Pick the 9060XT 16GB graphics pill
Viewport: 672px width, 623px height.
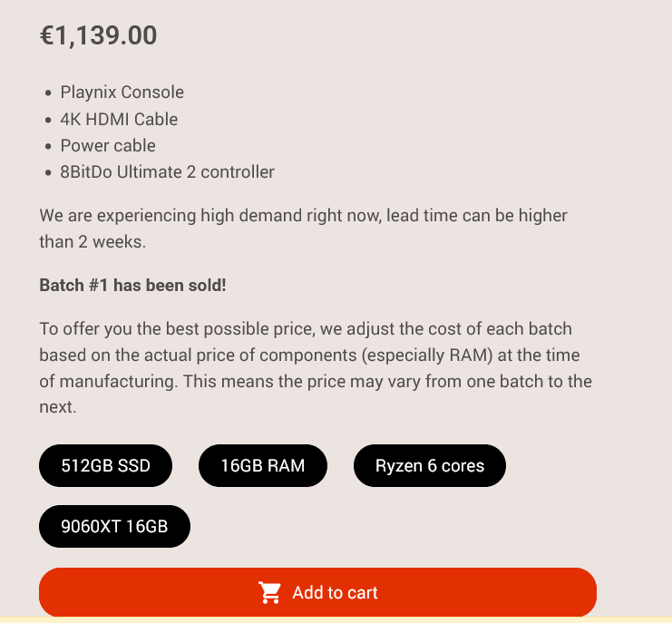pos(114,527)
